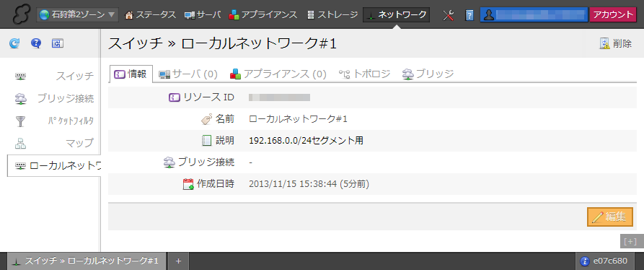Open the wrench and screwdriver tools icon
Screen dimensions: 644x270
tap(449, 15)
